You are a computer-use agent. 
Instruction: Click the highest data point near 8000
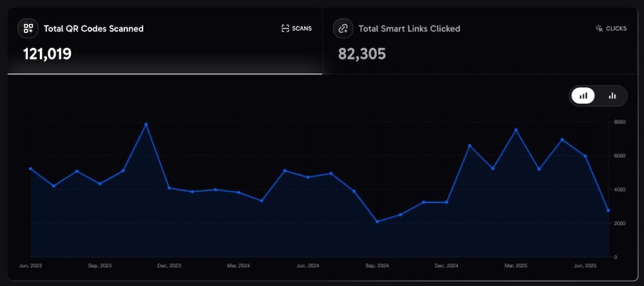point(146,124)
